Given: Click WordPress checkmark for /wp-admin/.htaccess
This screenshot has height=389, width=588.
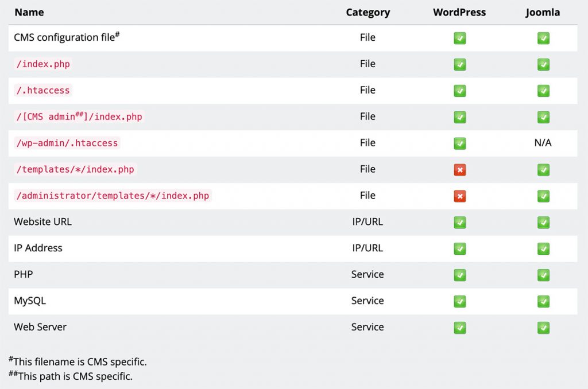Looking at the screenshot, I should pyautogui.click(x=460, y=143).
